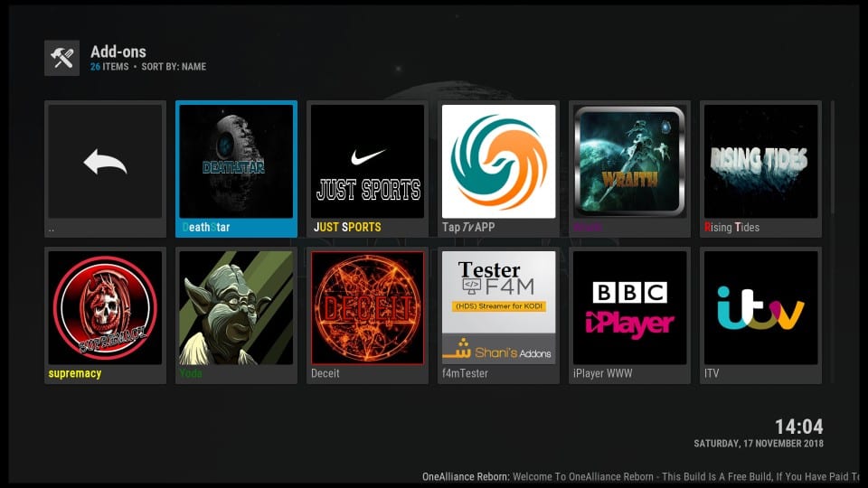Click the 'SORT BY: NAME' text
The image size is (868, 488).
coord(174,66)
